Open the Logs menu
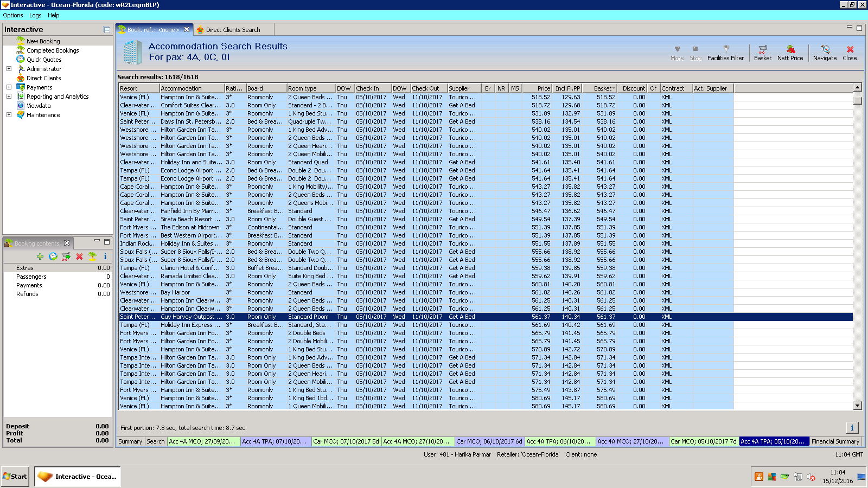This screenshot has width=868, height=488. [35, 15]
